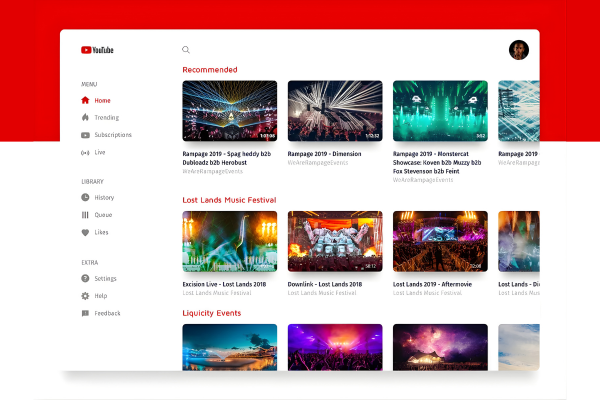Open the Recommended section heading

coord(210,70)
